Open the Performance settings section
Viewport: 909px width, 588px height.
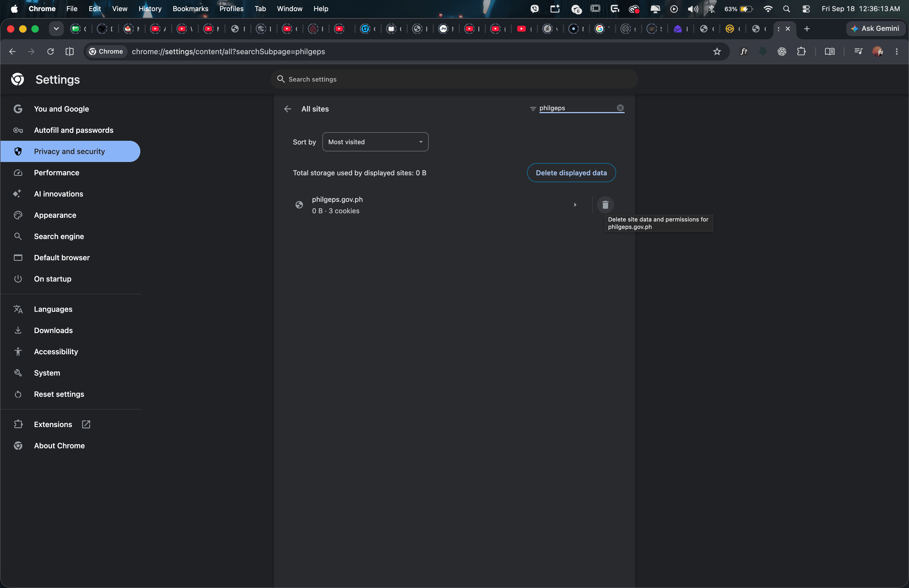57,173
